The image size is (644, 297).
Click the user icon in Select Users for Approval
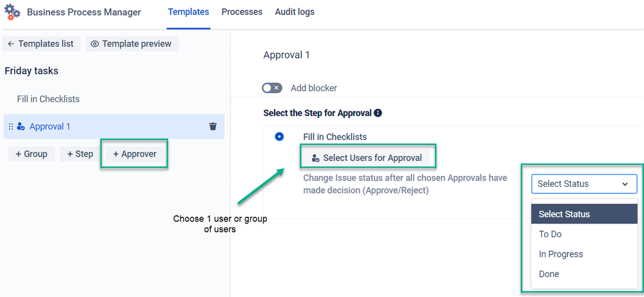click(315, 158)
